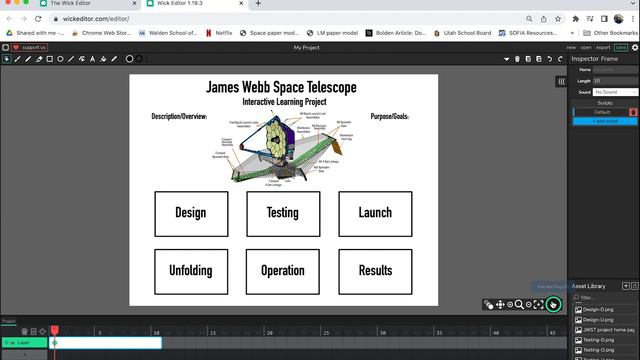Select the Design-U.png asset
Viewport: 640px width, 360px height.
point(605,320)
